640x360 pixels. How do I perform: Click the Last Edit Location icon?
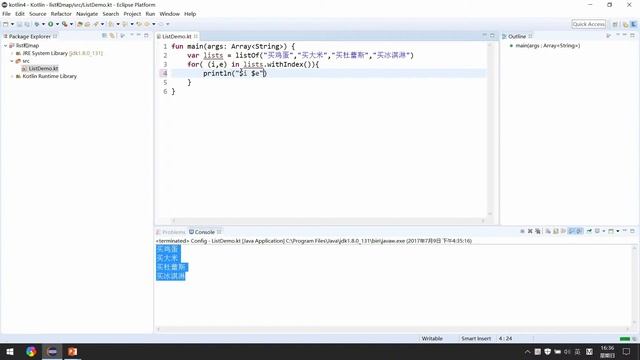pyautogui.click(x=139, y=24)
